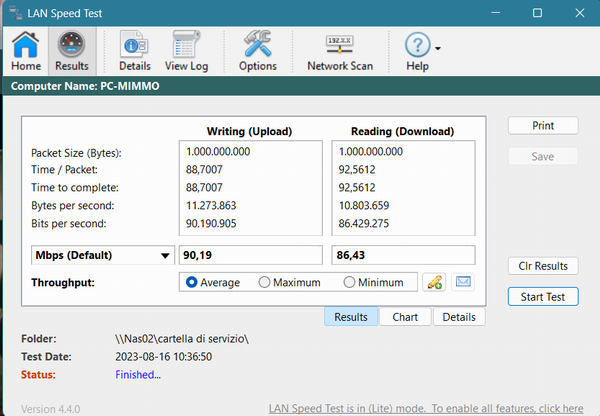Image resolution: width=600 pixels, height=416 pixels.
Task: Open the View Log toolbar icon
Action: 186,51
